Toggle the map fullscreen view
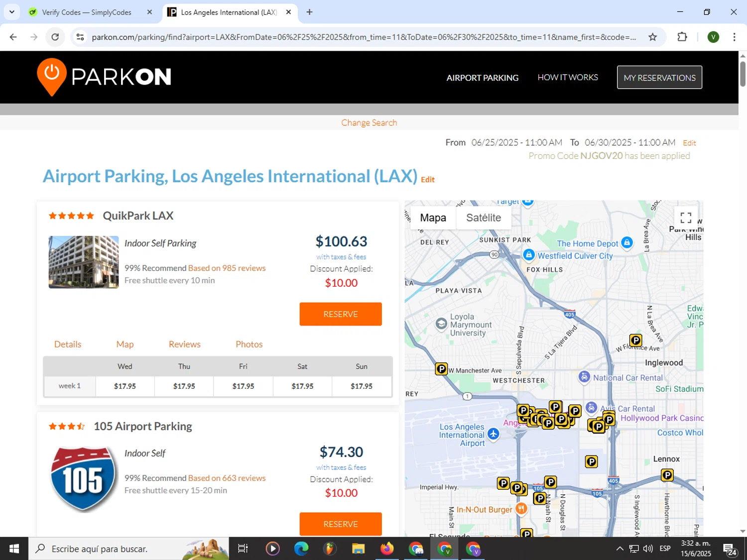 pyautogui.click(x=686, y=218)
